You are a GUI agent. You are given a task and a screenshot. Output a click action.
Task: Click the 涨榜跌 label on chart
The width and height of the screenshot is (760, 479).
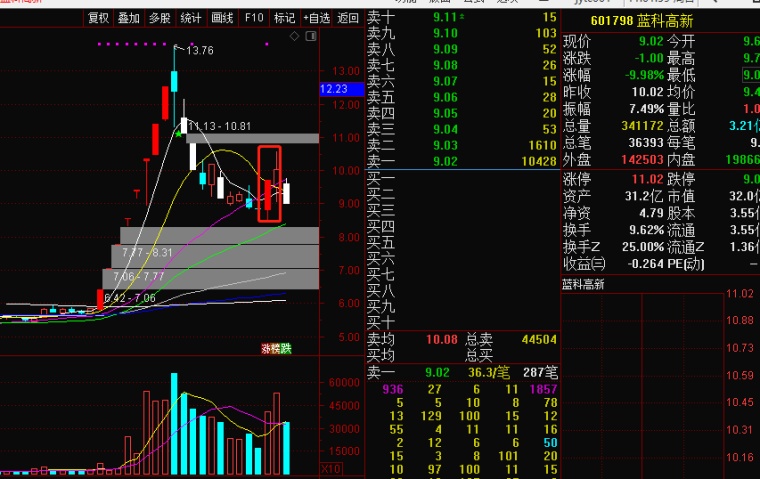pos(276,348)
